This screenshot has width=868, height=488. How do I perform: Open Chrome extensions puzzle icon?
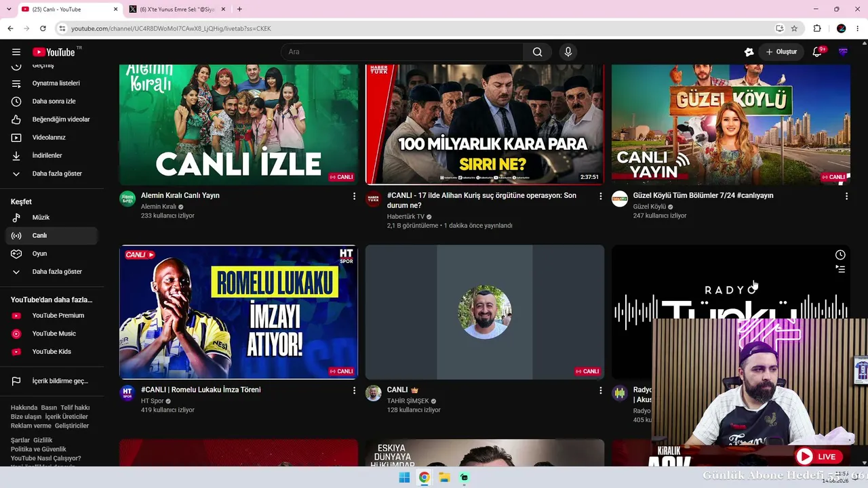[x=817, y=28]
